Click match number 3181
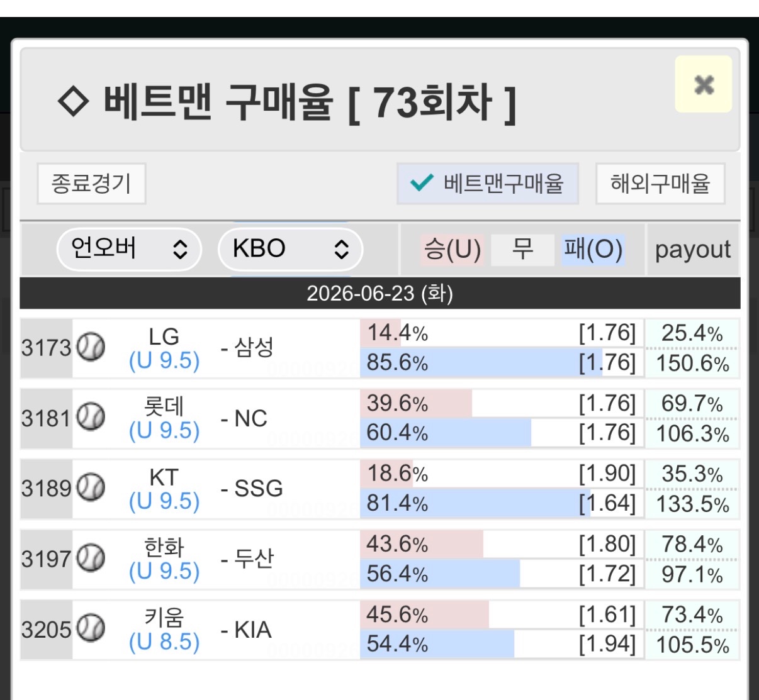Viewport: 759px width, 700px height. (47, 418)
